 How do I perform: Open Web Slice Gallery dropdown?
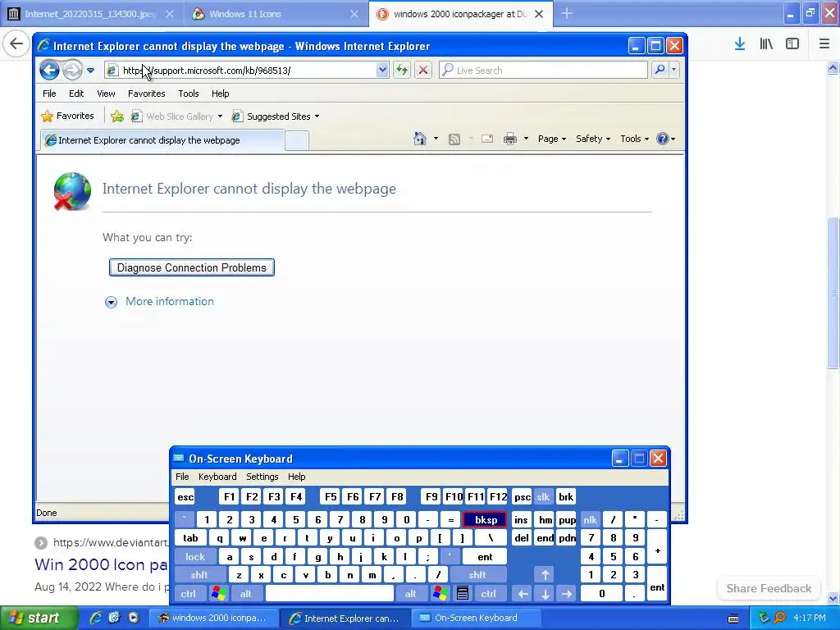[220, 116]
